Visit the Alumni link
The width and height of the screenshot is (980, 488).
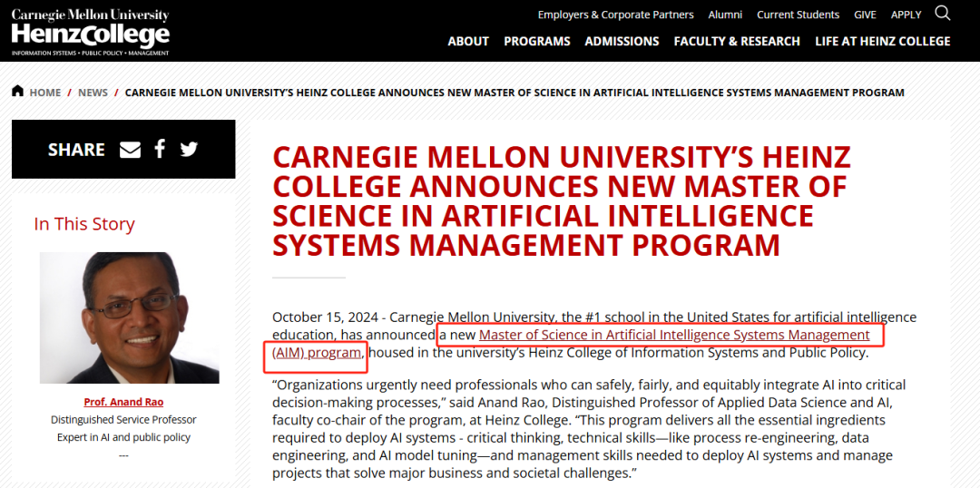pyautogui.click(x=725, y=15)
